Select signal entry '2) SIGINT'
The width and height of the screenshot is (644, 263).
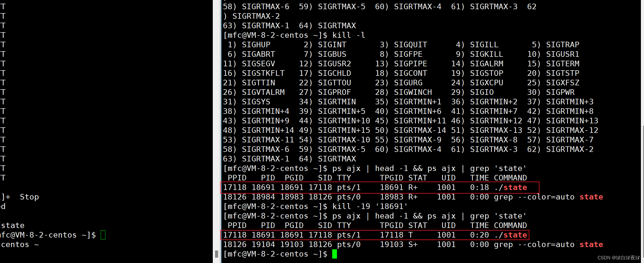(325, 45)
